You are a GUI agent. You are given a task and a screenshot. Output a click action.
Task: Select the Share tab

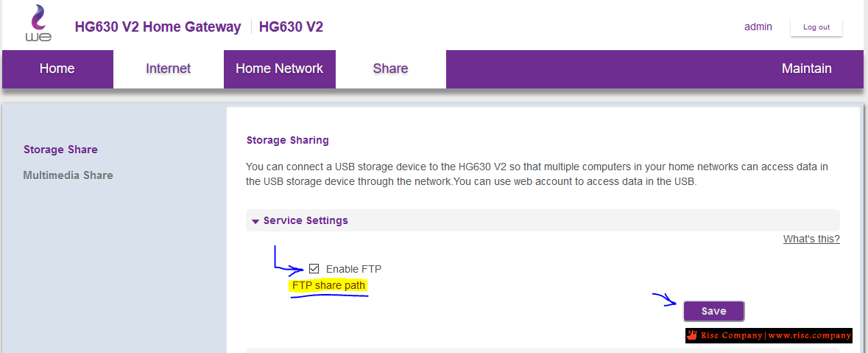(390, 69)
